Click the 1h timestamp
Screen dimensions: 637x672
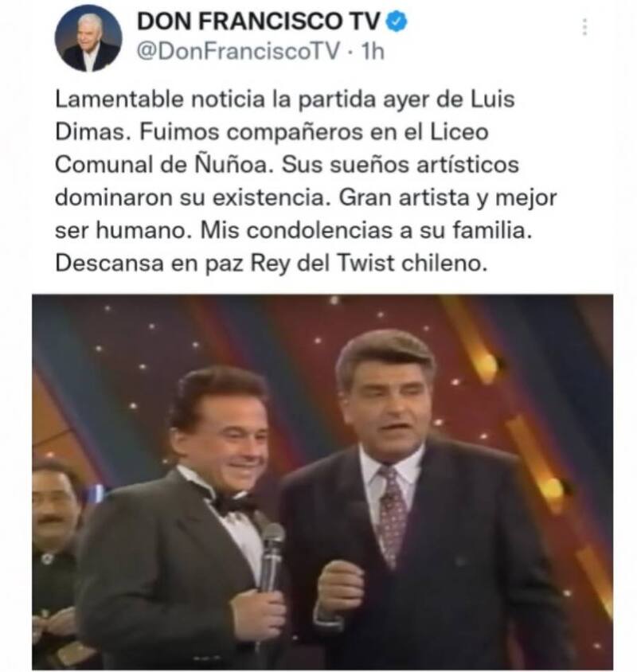point(373,52)
